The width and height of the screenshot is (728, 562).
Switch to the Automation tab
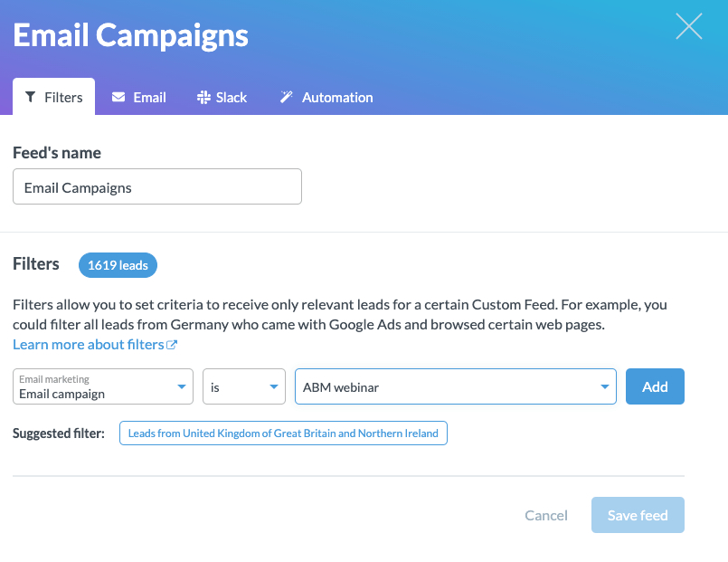(x=326, y=97)
